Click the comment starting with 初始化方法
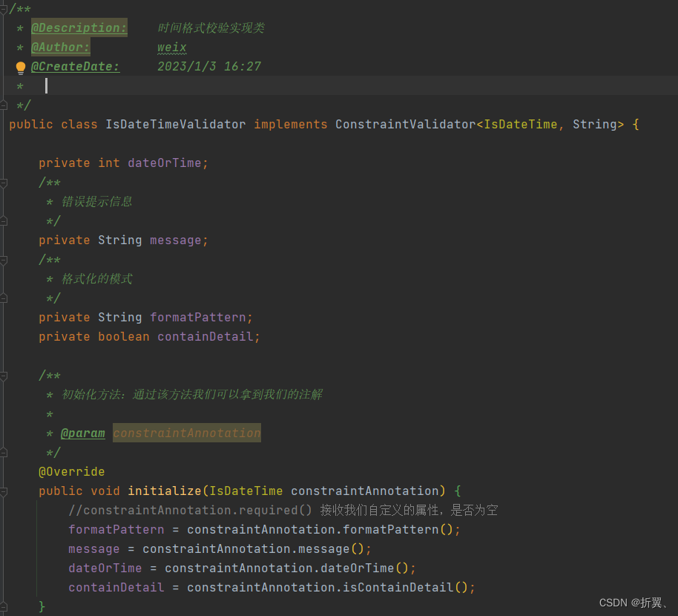Image resolution: width=678 pixels, height=616 pixels. coord(192,395)
